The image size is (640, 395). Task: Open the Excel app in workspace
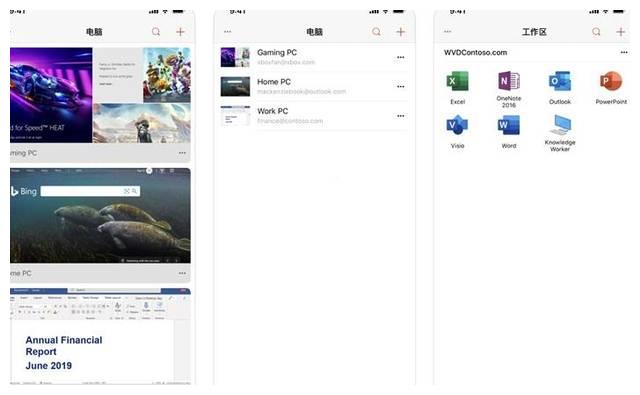457,81
